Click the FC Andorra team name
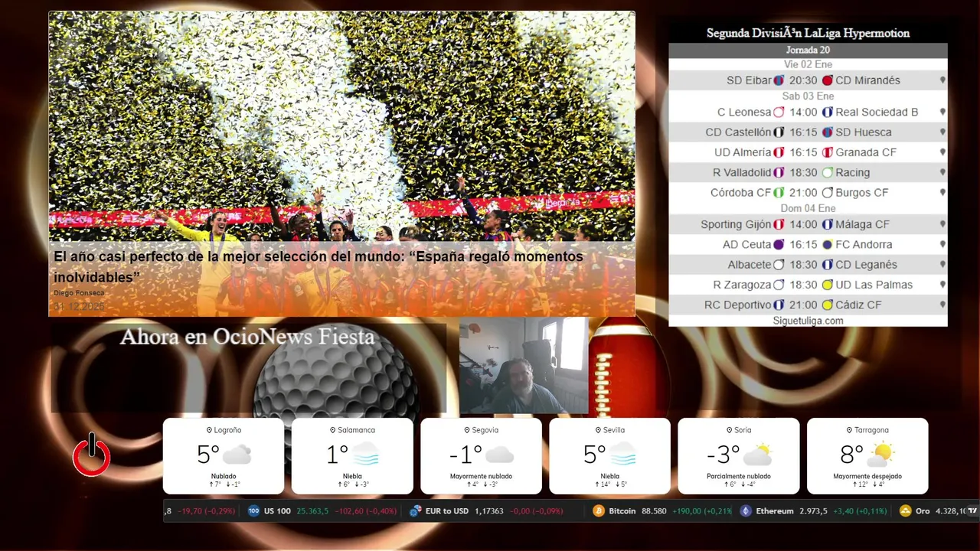The width and height of the screenshot is (980, 551). pyautogui.click(x=864, y=245)
